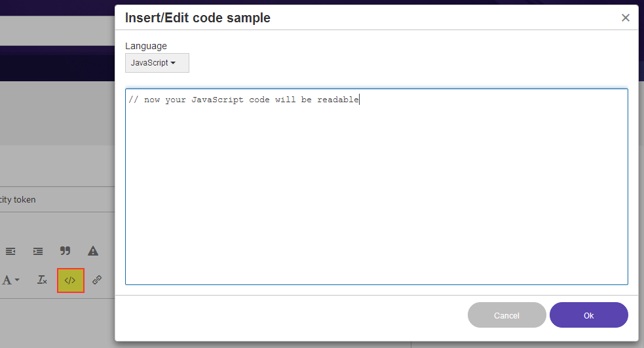This screenshot has height=348, width=644.
Task: Click the editor area below the toolbar
Action: click(x=52, y=321)
